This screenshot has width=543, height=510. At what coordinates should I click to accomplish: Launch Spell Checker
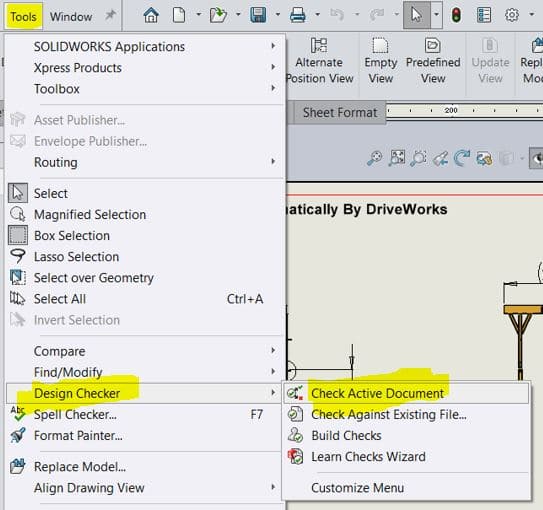145,414
